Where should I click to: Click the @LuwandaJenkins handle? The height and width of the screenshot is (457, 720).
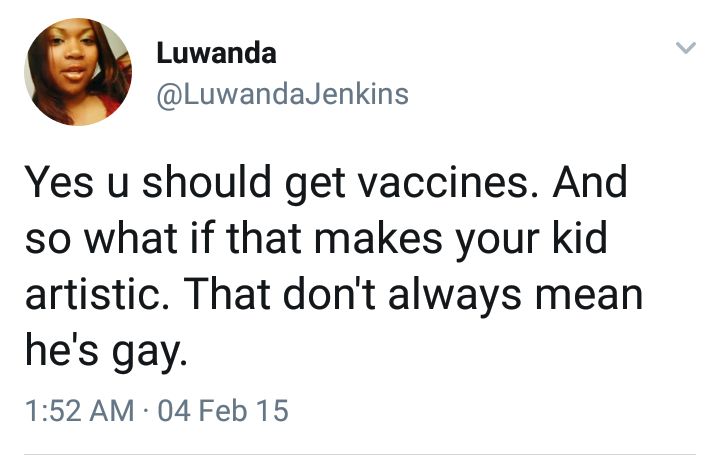(282, 95)
